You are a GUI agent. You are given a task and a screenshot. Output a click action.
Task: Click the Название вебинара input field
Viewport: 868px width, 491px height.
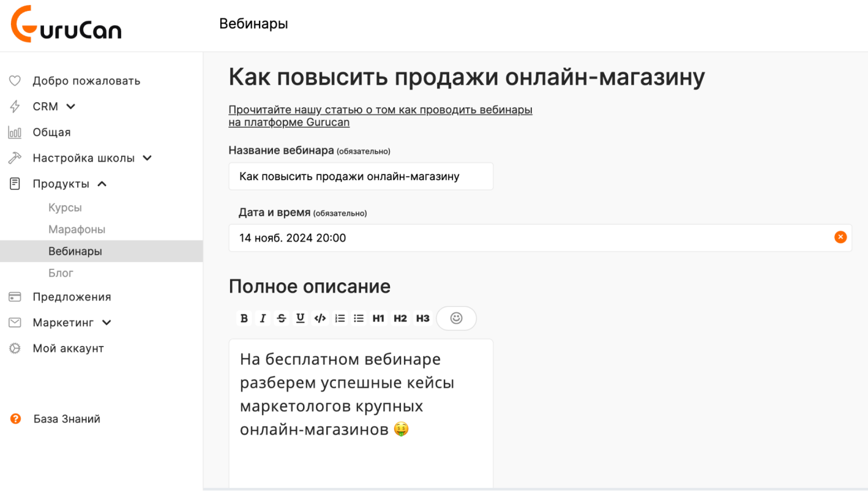tap(361, 176)
